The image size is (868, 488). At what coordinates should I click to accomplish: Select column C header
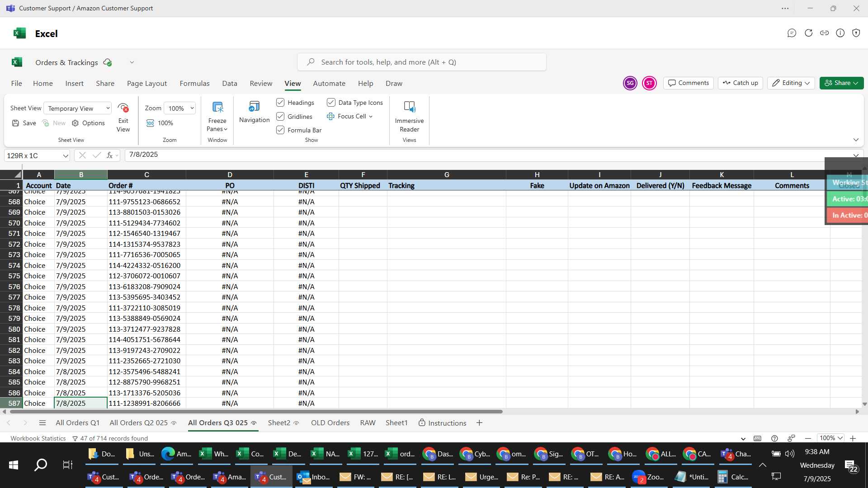[x=146, y=175]
